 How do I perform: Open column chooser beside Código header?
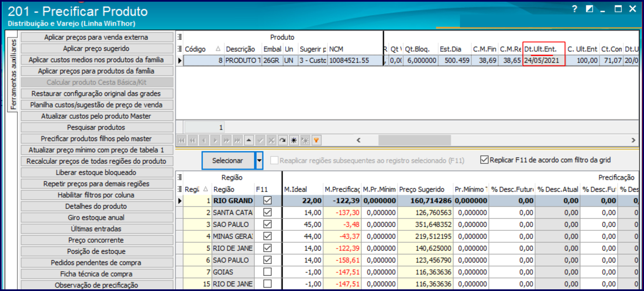click(x=180, y=49)
